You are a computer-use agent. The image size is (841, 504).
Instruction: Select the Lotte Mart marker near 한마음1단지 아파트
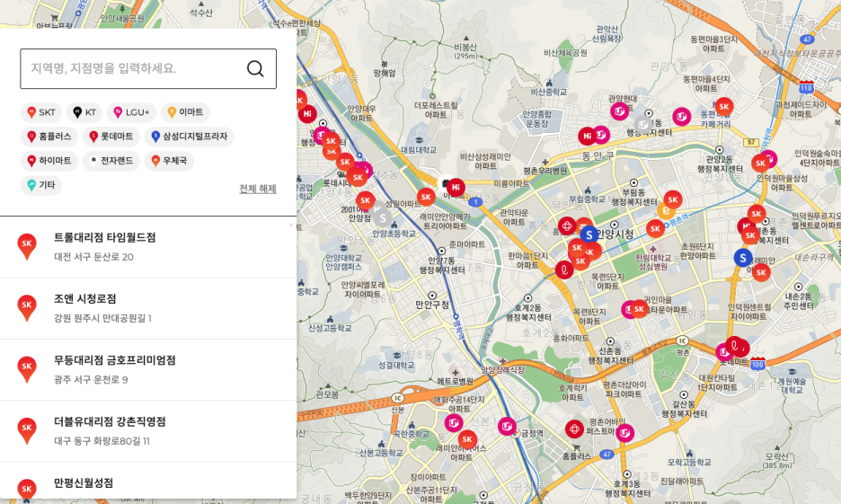[x=564, y=270]
